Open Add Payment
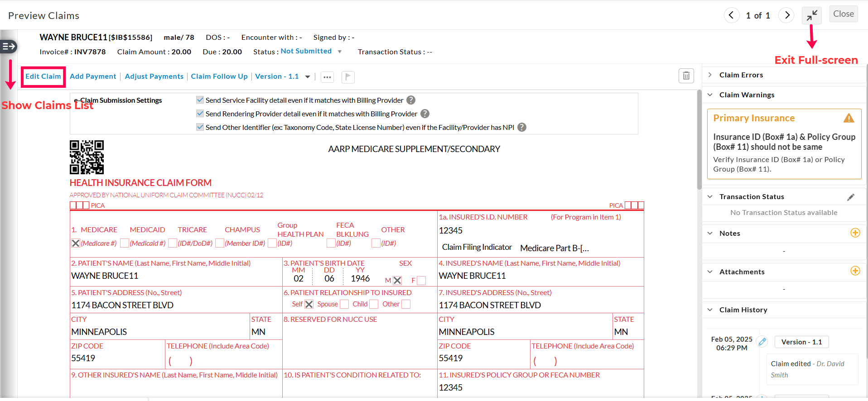868x401 pixels. pos(93,76)
